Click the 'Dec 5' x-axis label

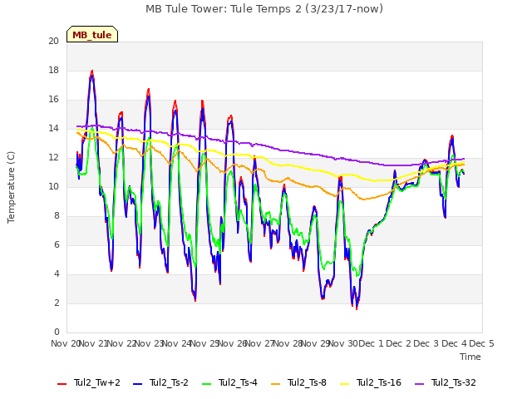(x=482, y=343)
